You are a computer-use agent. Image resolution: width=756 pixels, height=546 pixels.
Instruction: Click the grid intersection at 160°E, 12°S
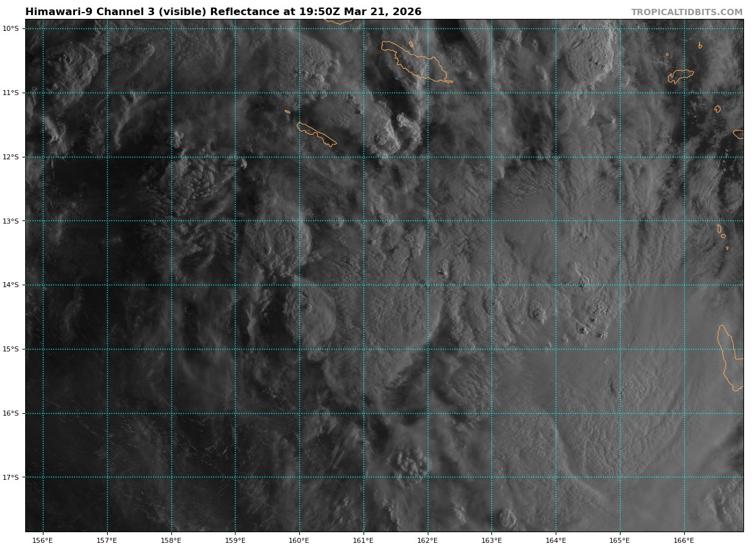coord(299,157)
